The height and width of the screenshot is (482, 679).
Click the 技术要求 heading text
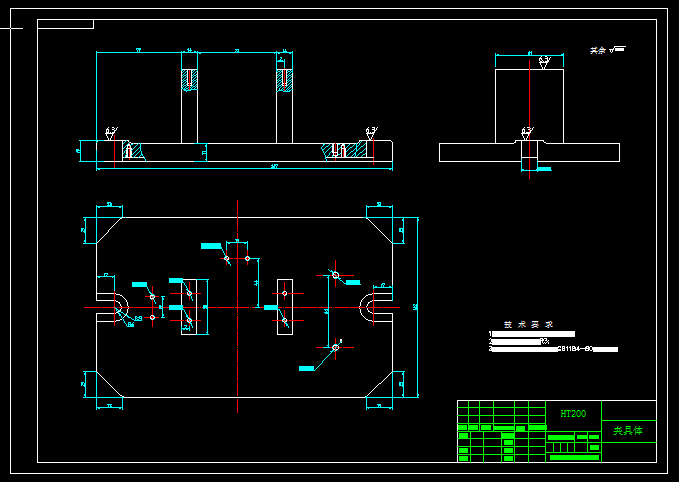pos(528,324)
